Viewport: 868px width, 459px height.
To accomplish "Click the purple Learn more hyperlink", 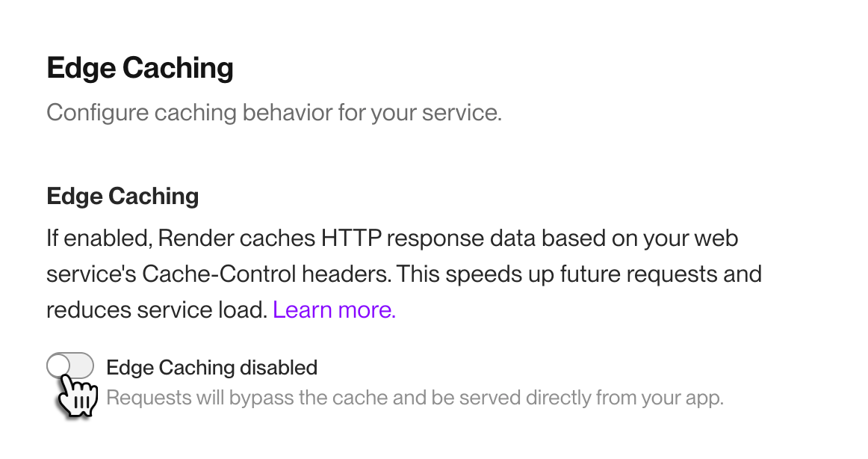I will click(334, 309).
